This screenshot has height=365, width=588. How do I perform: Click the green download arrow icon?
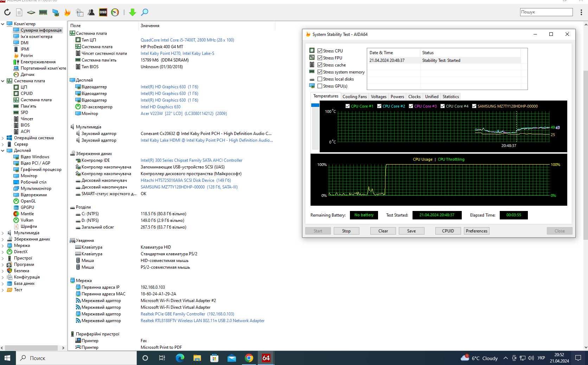click(x=132, y=12)
